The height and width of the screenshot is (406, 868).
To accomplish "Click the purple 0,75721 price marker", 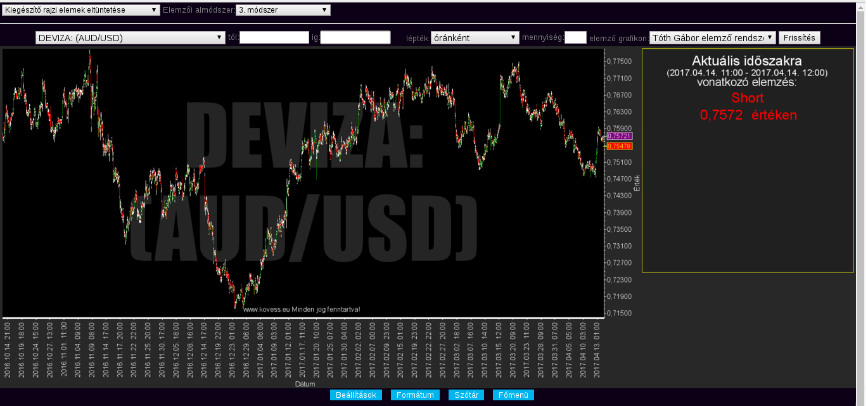I will pyautogui.click(x=619, y=136).
